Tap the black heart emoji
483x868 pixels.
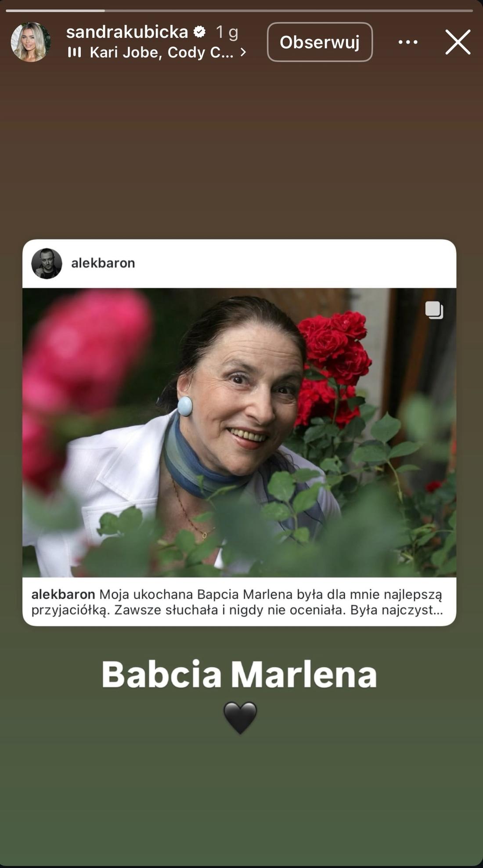pos(240,718)
